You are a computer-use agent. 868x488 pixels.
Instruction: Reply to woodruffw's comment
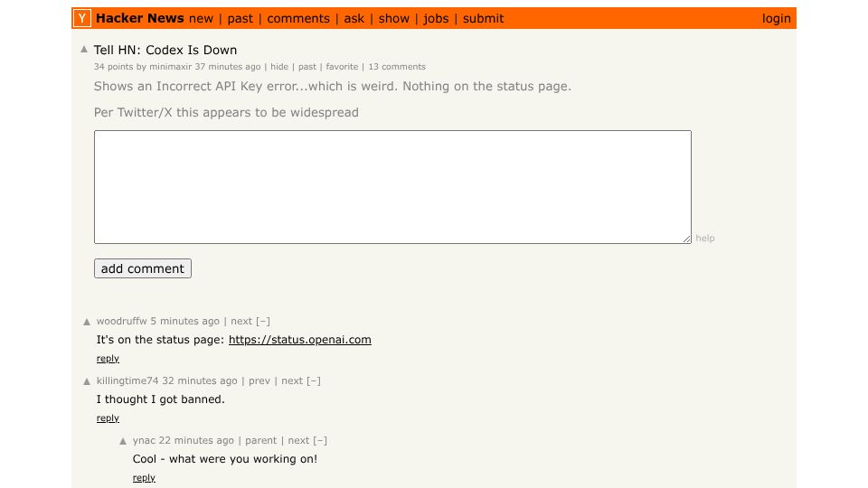tap(108, 359)
